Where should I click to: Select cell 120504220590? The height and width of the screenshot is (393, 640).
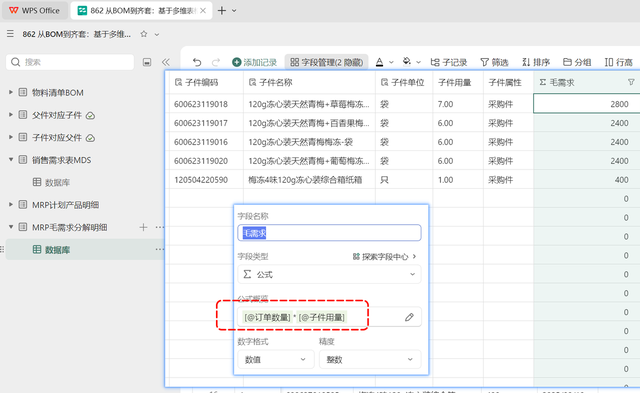(x=207, y=180)
